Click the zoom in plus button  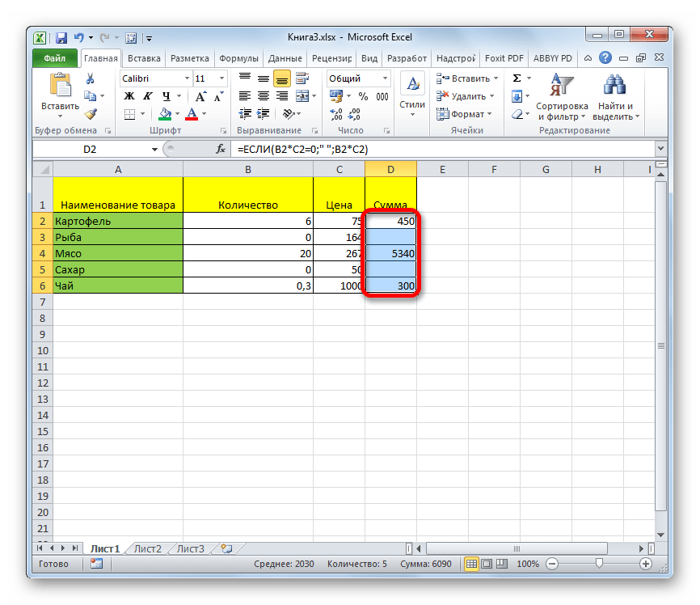pos(646,564)
